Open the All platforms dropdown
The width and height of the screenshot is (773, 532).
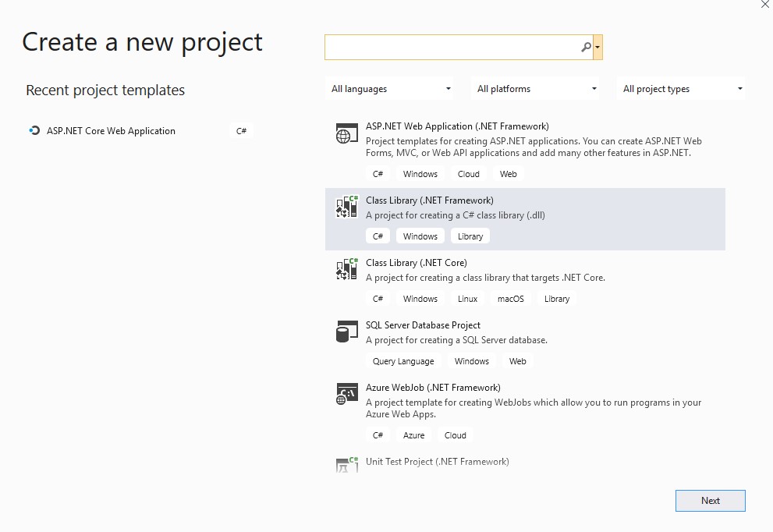click(535, 89)
